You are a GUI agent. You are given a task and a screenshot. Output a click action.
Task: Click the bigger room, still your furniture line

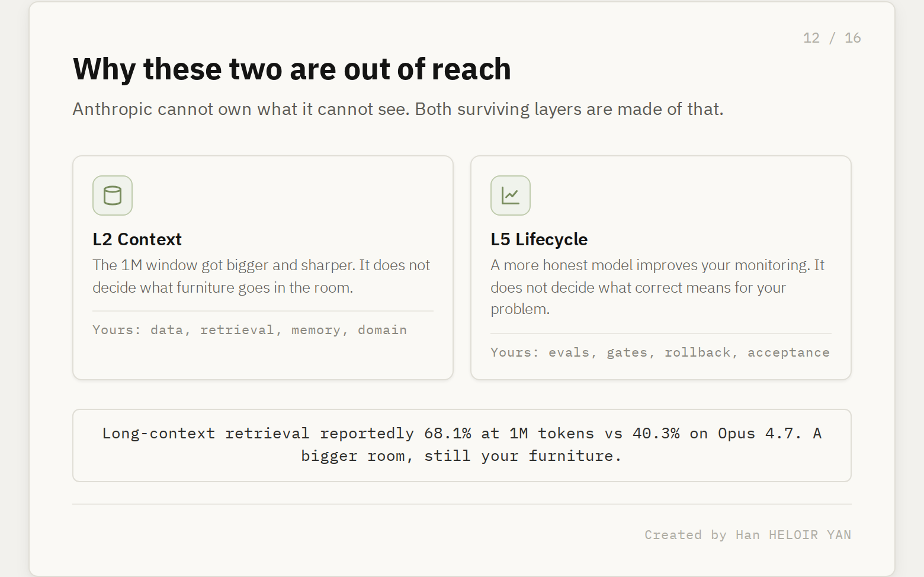coord(461,456)
